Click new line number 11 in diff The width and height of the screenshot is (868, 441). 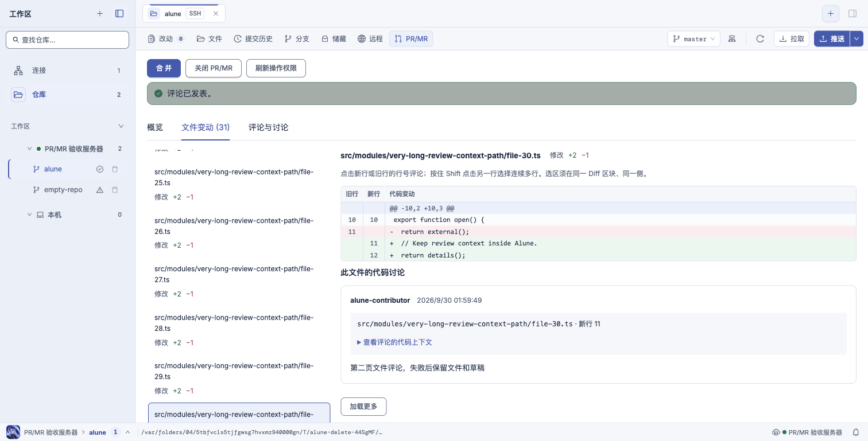tap(374, 243)
